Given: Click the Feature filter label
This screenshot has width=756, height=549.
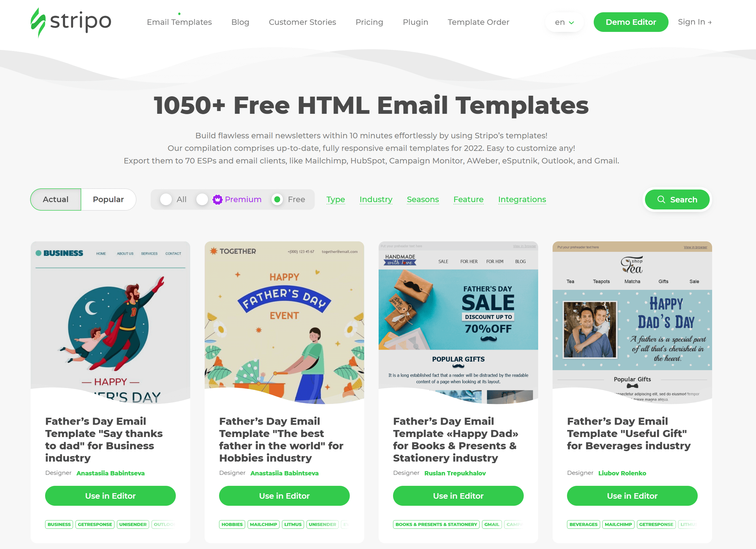Looking at the screenshot, I should tap(469, 199).
